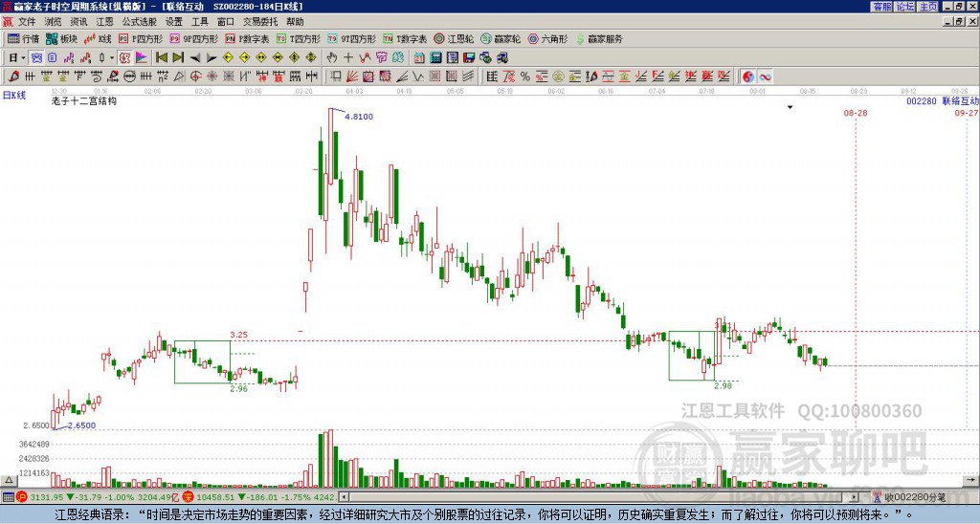Open the P数字表 tool
Image resolution: width=980 pixels, height=524 pixels.
pyautogui.click(x=247, y=38)
